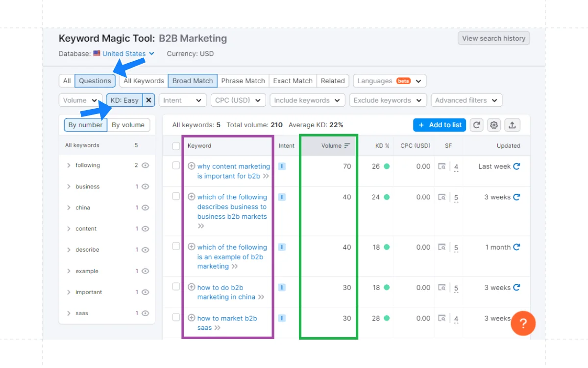The height and width of the screenshot is (368, 588).
Task: Refresh the keyword results table
Action: click(x=476, y=125)
